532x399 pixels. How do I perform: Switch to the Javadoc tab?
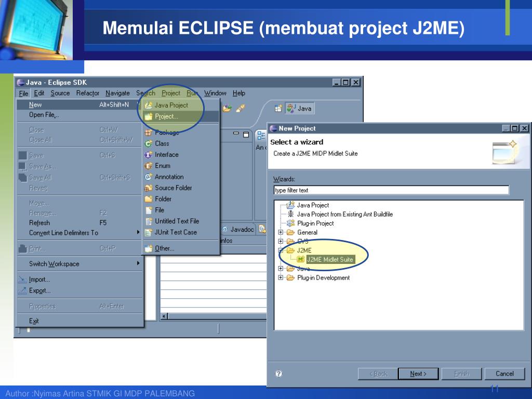(239, 229)
